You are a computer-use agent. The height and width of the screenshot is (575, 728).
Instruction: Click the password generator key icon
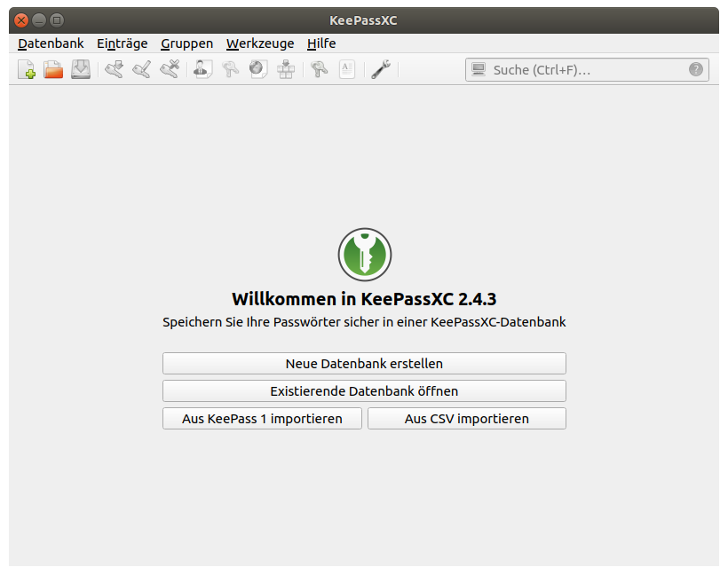pyautogui.click(x=319, y=69)
